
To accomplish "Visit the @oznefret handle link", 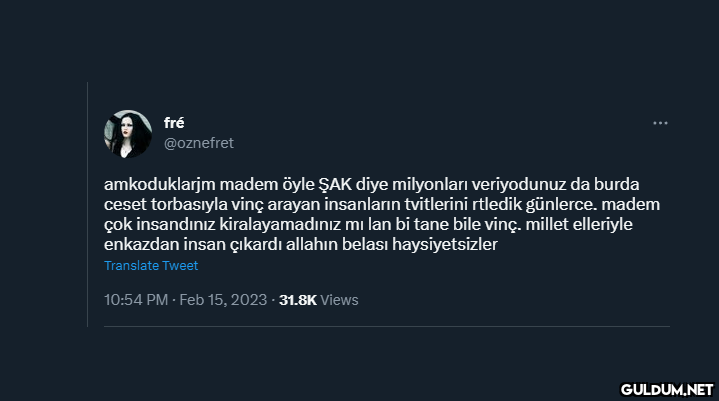I will coord(198,143).
